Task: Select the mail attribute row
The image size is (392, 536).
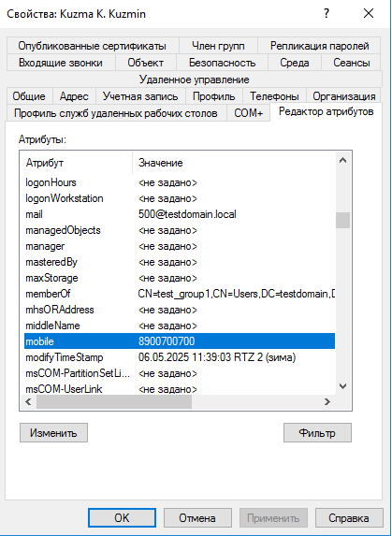Action: tap(180, 214)
